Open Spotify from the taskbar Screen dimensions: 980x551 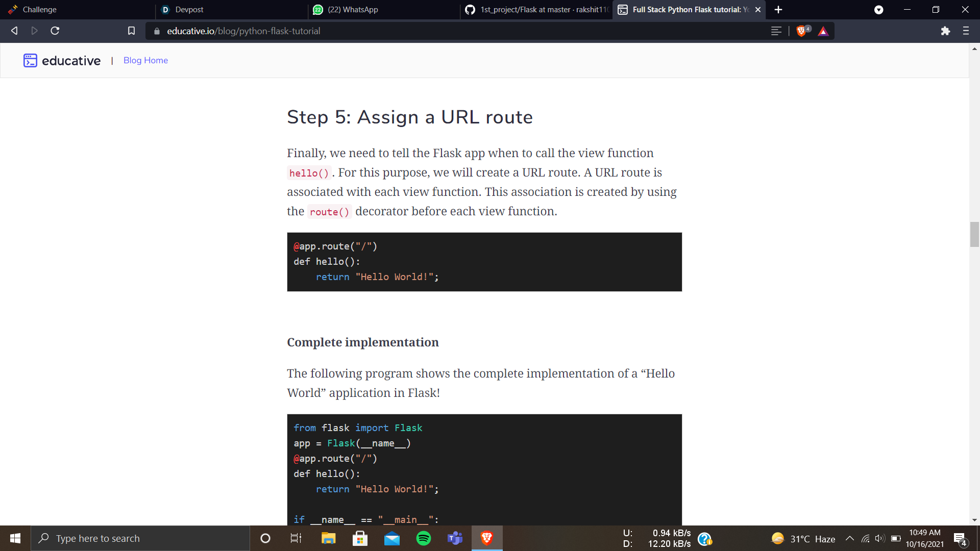click(x=424, y=538)
